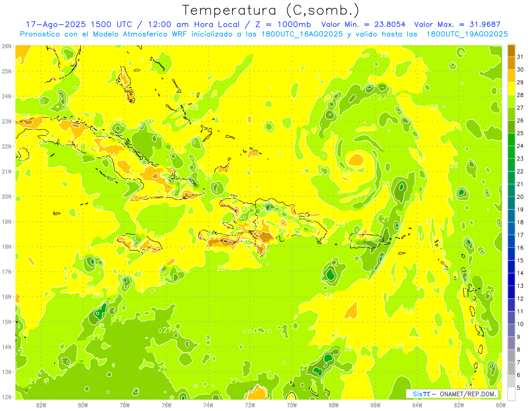Click the 10 label on the color scale
The height and width of the screenshot is (411, 532).
click(x=520, y=324)
